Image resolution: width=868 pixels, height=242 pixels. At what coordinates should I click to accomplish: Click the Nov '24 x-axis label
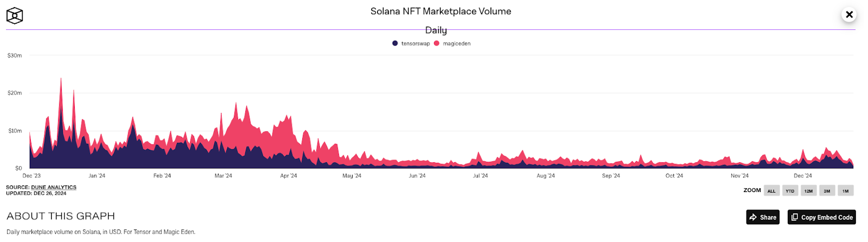click(739, 176)
